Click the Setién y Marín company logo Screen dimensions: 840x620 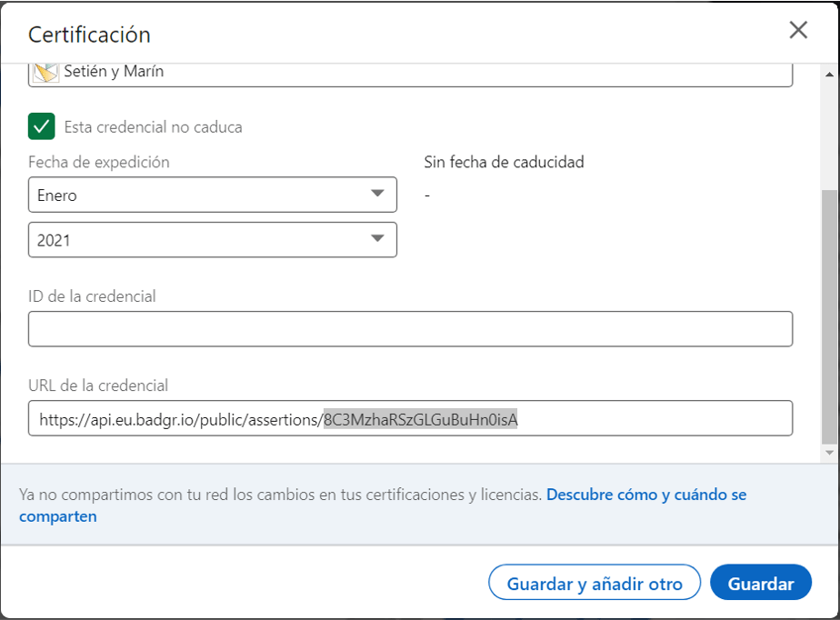click(45, 73)
